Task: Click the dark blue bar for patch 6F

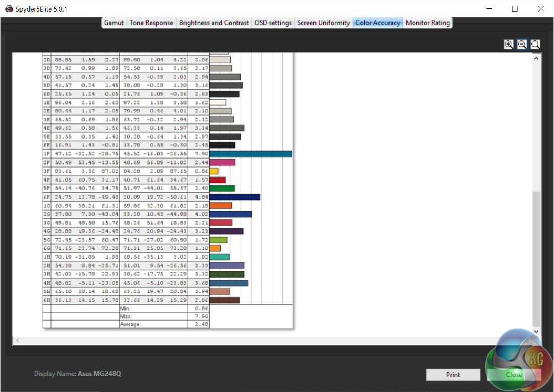Action: pyautogui.click(x=235, y=197)
